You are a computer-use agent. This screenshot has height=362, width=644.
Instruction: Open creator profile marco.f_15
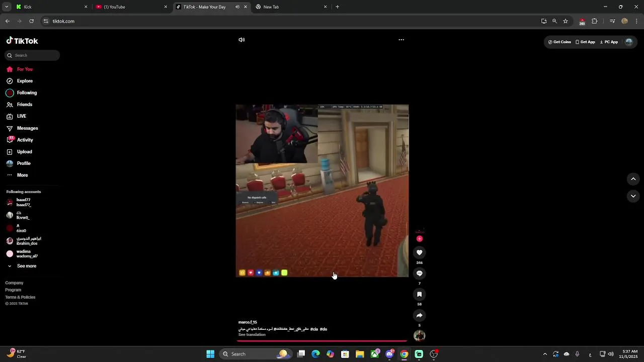tap(248, 322)
